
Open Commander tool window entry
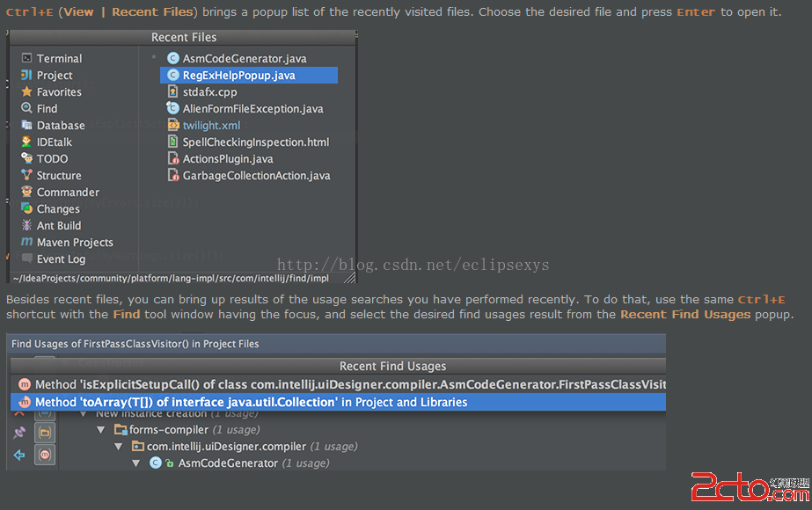60,192
